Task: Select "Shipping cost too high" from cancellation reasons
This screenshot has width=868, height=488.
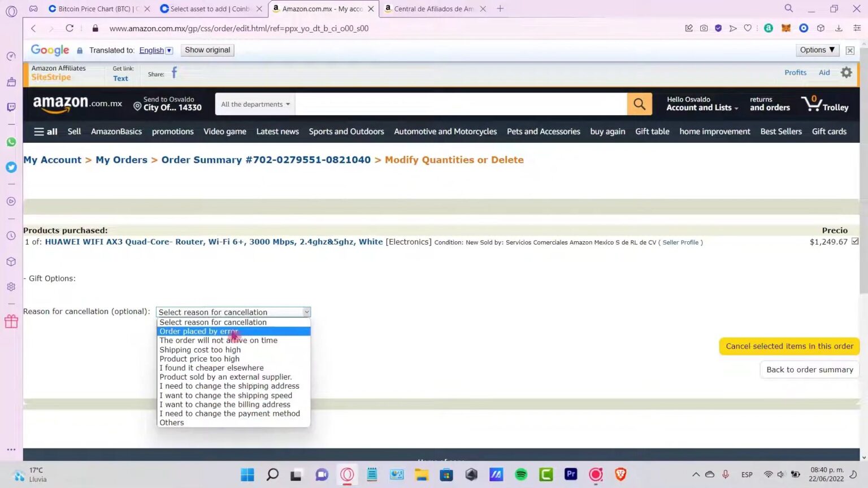Action: (x=200, y=350)
